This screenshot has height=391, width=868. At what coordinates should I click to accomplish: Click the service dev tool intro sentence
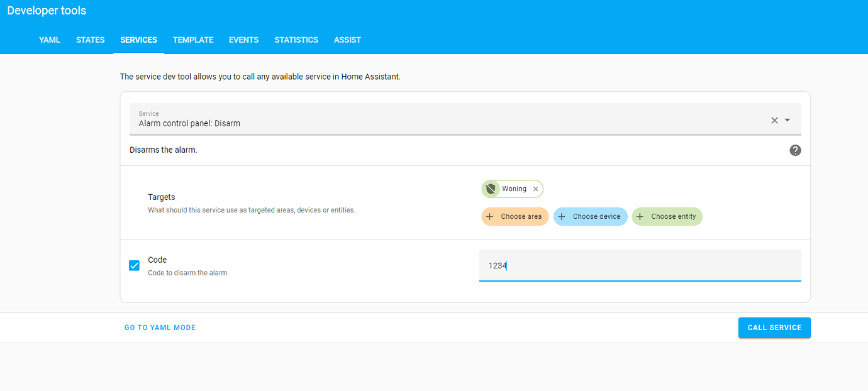coord(260,77)
